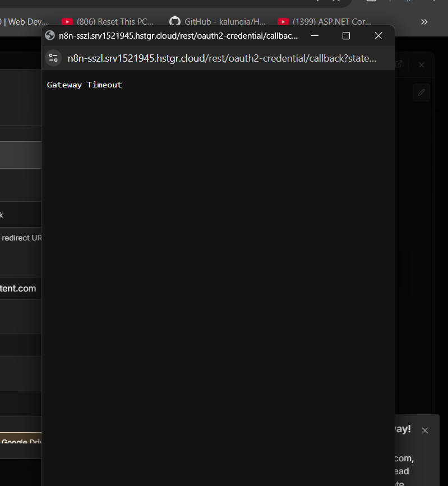Dismiss the notification toast at bottom right
The image size is (448, 486).
tap(425, 431)
